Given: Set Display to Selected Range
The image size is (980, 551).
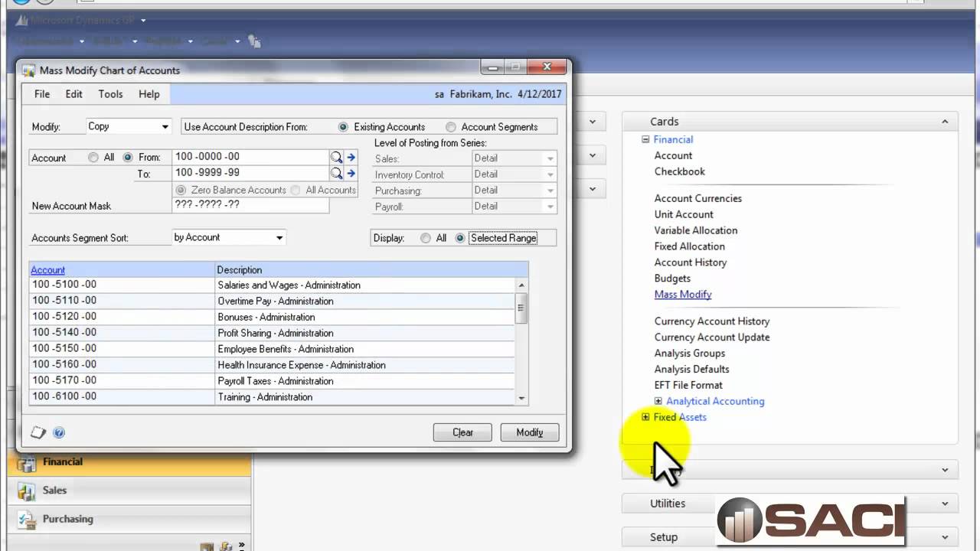Looking at the screenshot, I should 460,238.
